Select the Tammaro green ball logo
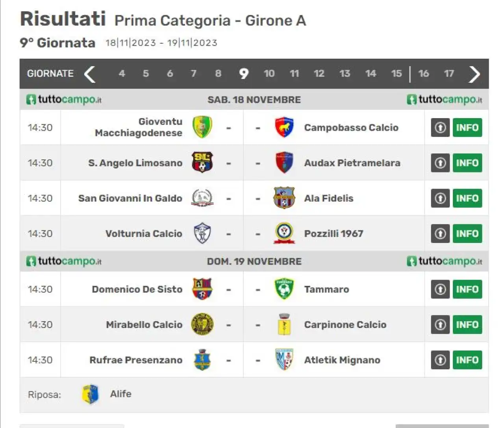This screenshot has width=504, height=428. (284, 289)
